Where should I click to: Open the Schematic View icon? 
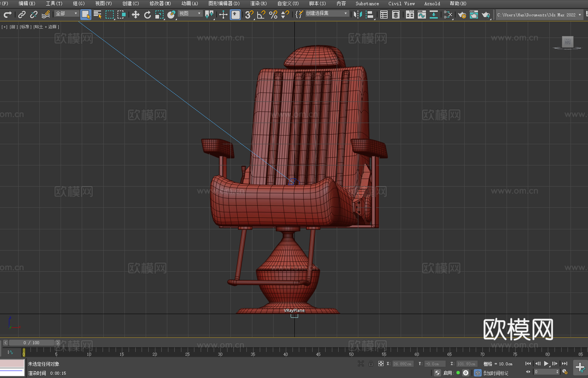coord(434,14)
